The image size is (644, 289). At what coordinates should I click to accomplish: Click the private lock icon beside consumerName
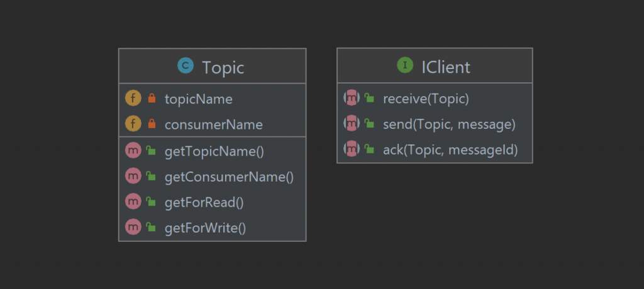[x=152, y=124]
